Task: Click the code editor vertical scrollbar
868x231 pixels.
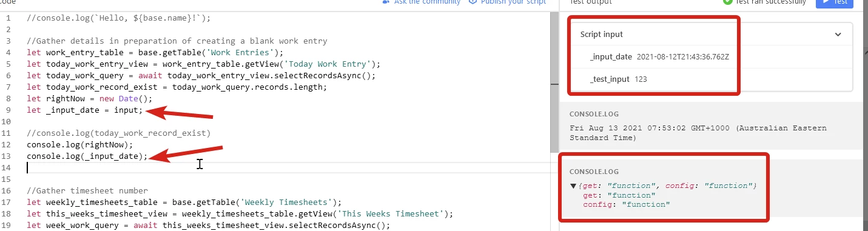Action: tap(554, 82)
